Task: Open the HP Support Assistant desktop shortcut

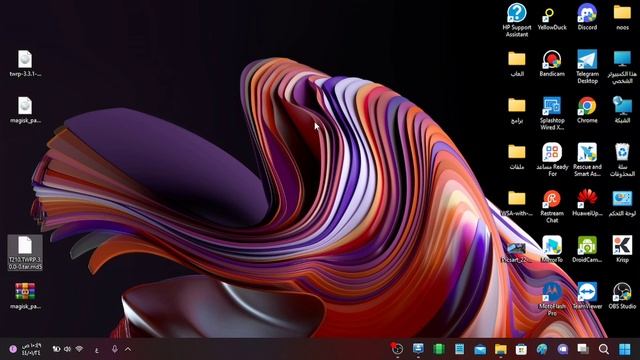Action: coord(517,20)
